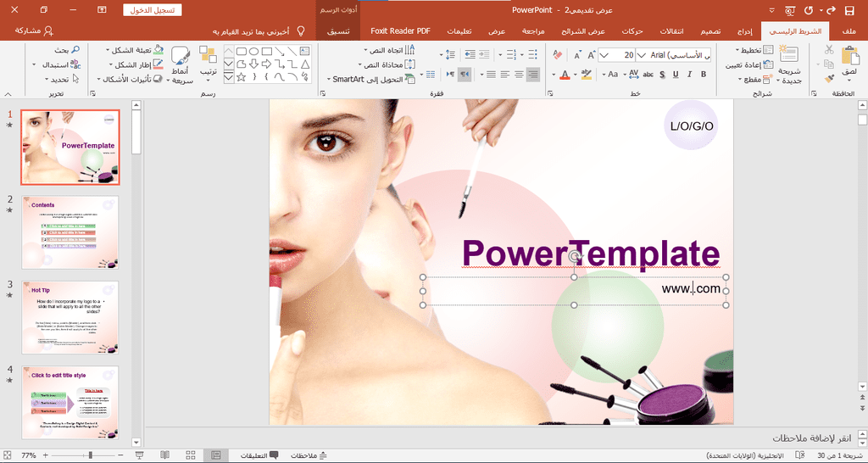Click Share (مشاركة) button
The width and height of the screenshot is (868, 463).
pos(35,31)
